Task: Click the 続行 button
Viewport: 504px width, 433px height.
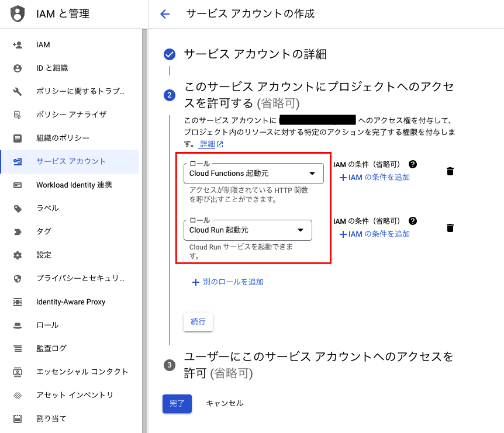Action: [198, 321]
